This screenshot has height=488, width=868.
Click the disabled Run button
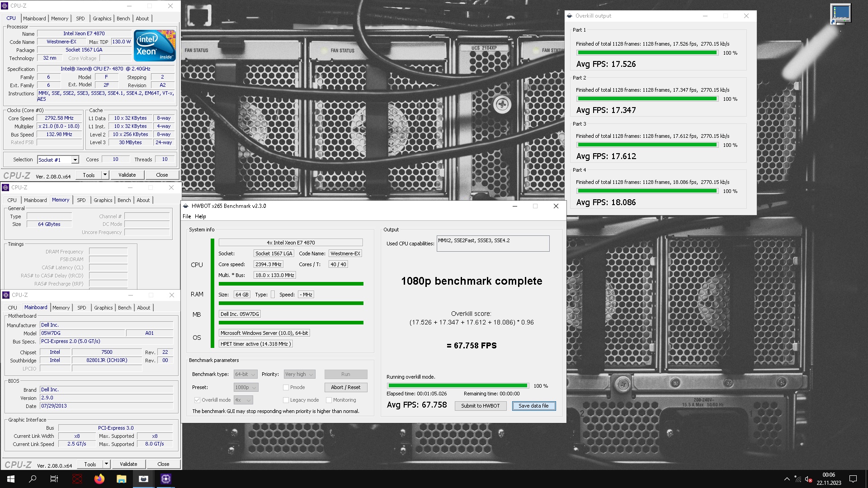tap(346, 374)
